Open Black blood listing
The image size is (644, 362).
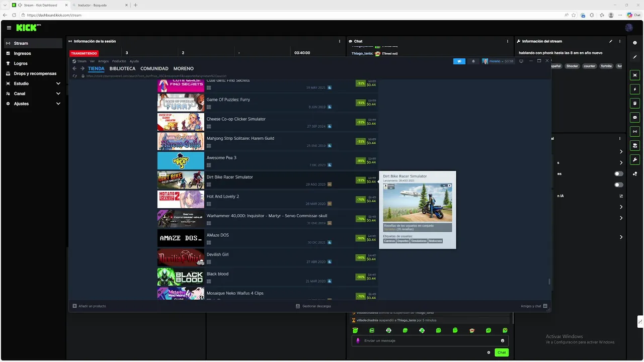coord(267,277)
